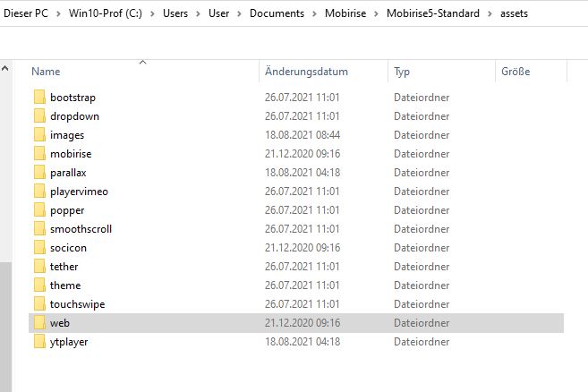Select the dropdown folder name

tap(74, 116)
